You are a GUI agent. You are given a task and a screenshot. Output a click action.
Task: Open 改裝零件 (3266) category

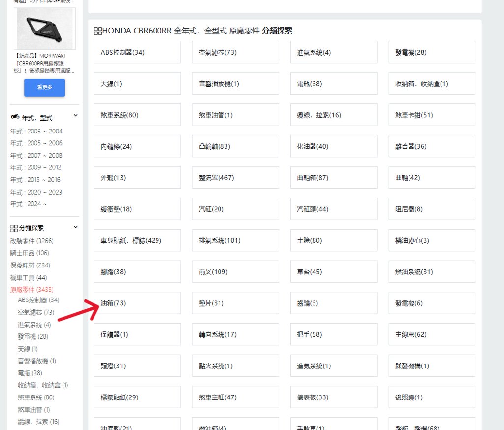tap(31, 241)
